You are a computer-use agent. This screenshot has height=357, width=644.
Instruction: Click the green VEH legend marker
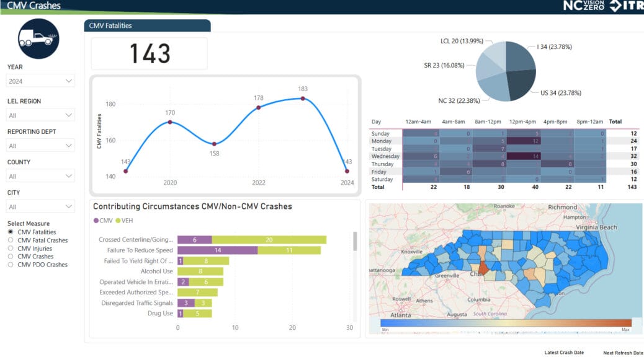coord(118,221)
